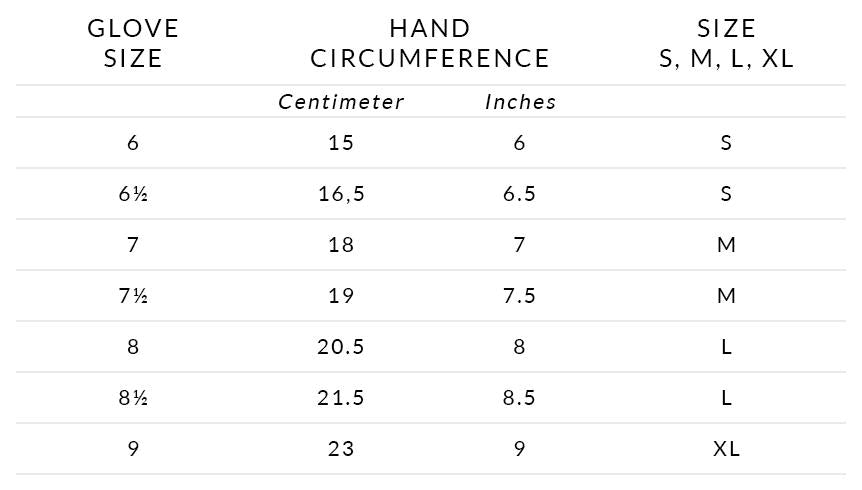This screenshot has width=862, height=490.
Task: Click the 20.5 centimeter value
Action: click(341, 347)
